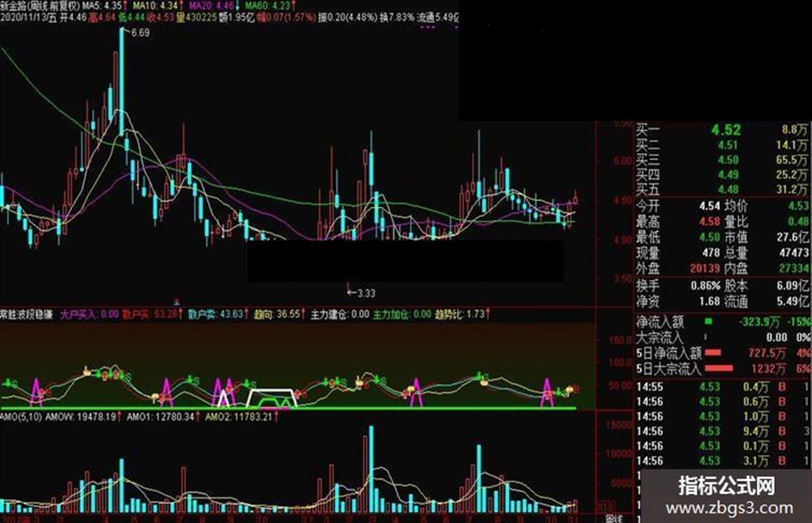Select the 14:56 tick with 0.6万 volume

coord(723,402)
